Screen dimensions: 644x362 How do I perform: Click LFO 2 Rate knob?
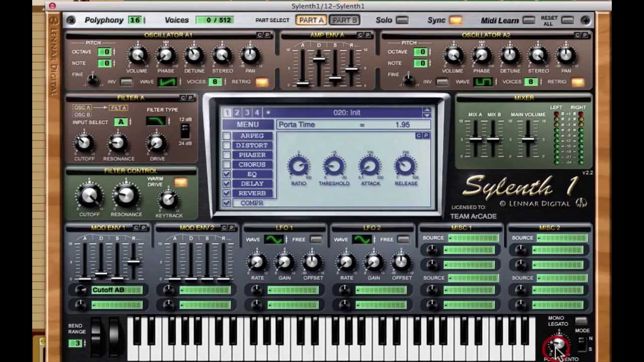[346, 262]
